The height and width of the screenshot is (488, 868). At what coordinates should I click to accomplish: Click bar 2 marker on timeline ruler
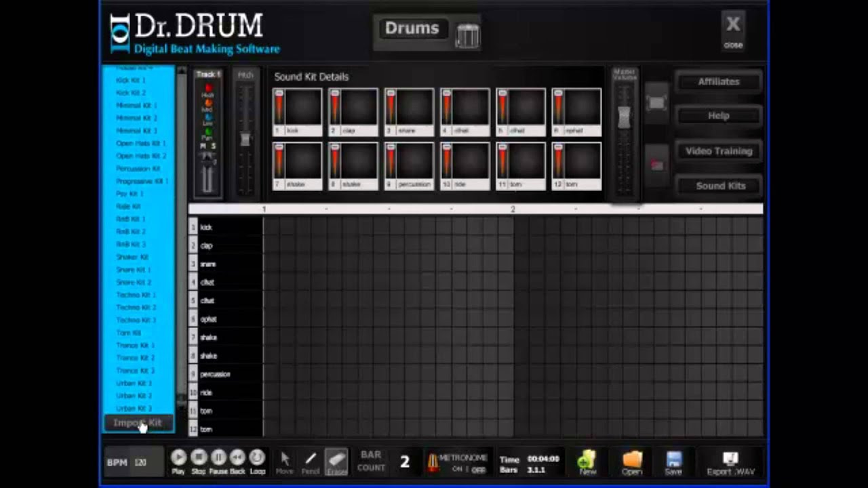click(513, 209)
